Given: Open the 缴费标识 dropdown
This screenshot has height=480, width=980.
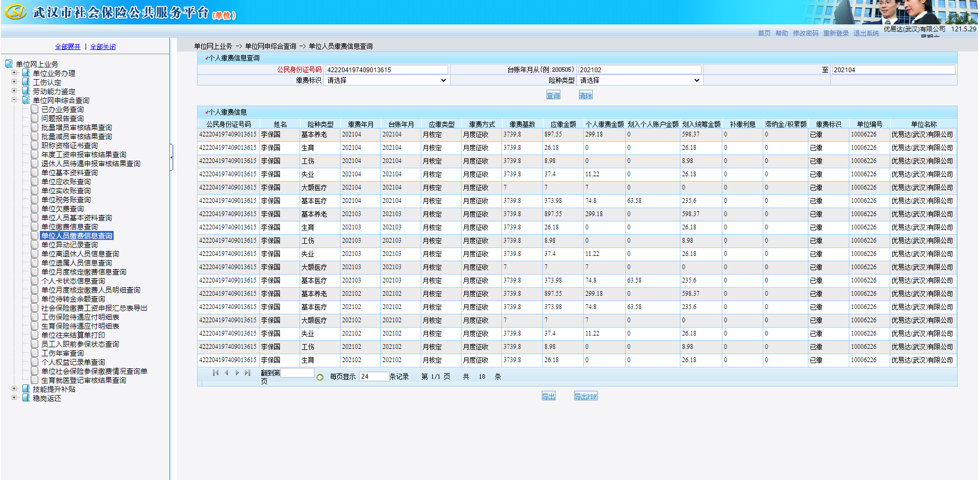Looking at the screenshot, I should click(x=387, y=80).
